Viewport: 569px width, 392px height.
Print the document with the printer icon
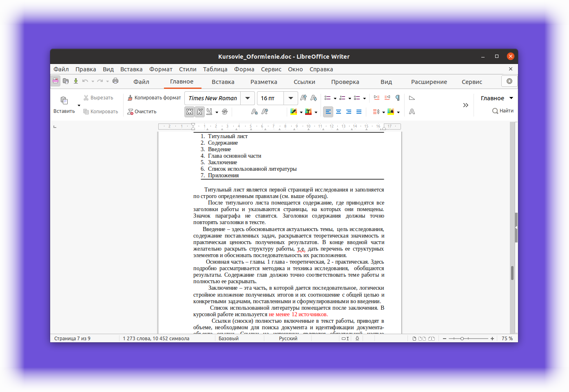pos(115,81)
